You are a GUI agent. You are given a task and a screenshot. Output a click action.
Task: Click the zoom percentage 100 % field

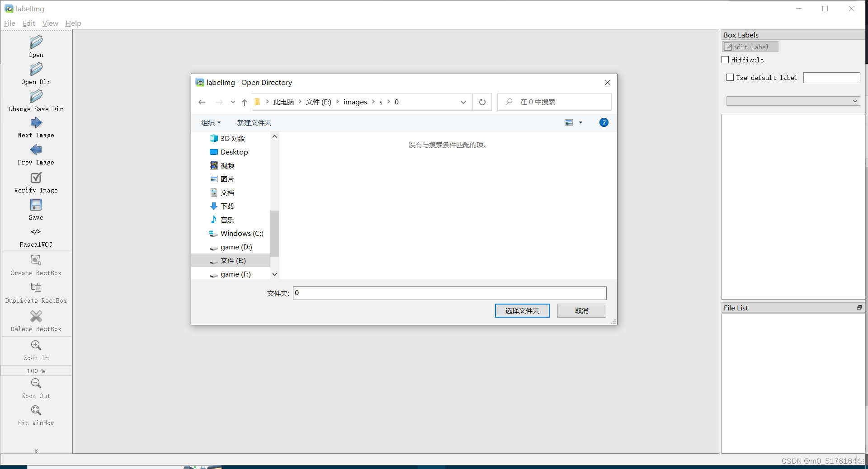pos(36,371)
